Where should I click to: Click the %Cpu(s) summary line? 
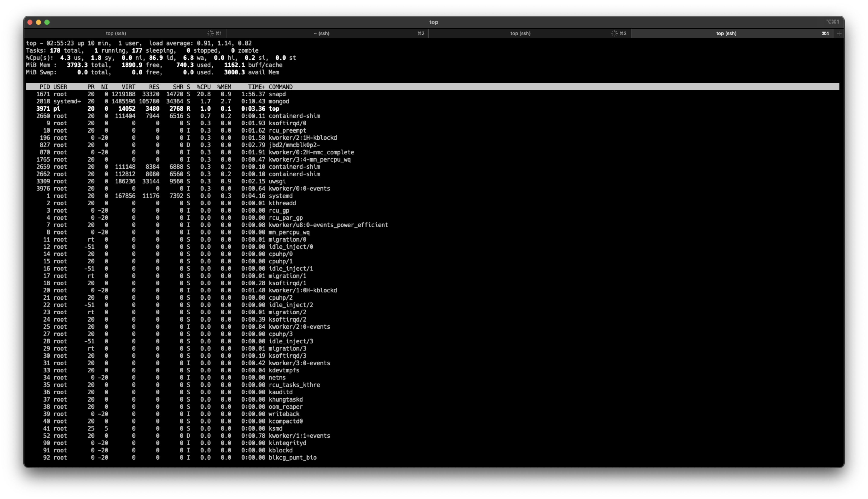coord(161,58)
